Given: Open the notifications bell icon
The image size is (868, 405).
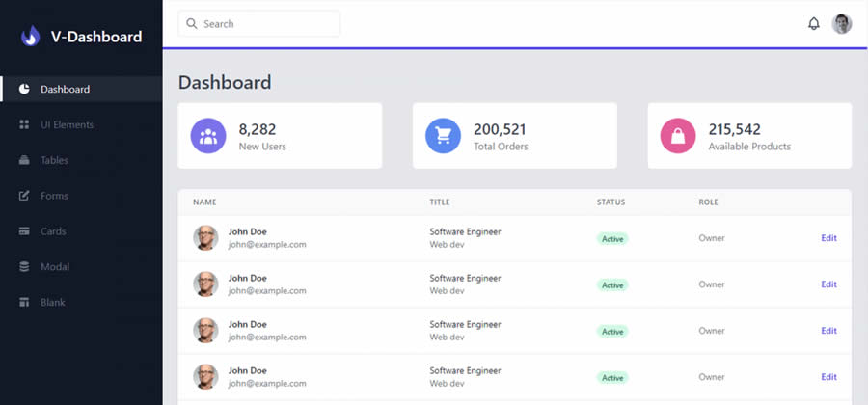Looking at the screenshot, I should coord(813,24).
